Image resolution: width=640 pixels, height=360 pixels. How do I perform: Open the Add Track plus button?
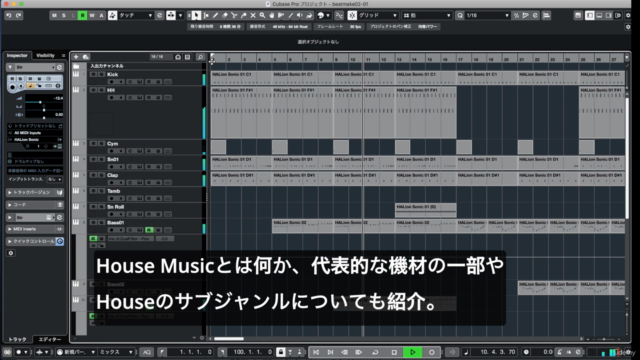(76, 57)
